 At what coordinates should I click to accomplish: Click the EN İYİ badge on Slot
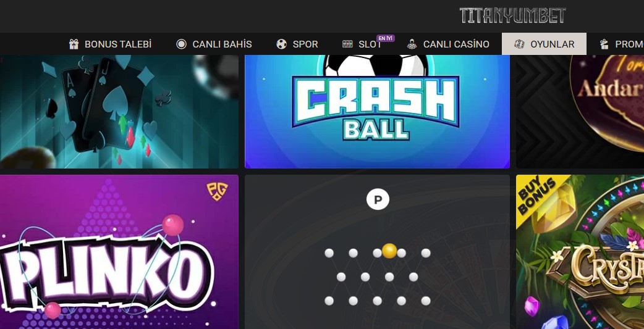385,38
